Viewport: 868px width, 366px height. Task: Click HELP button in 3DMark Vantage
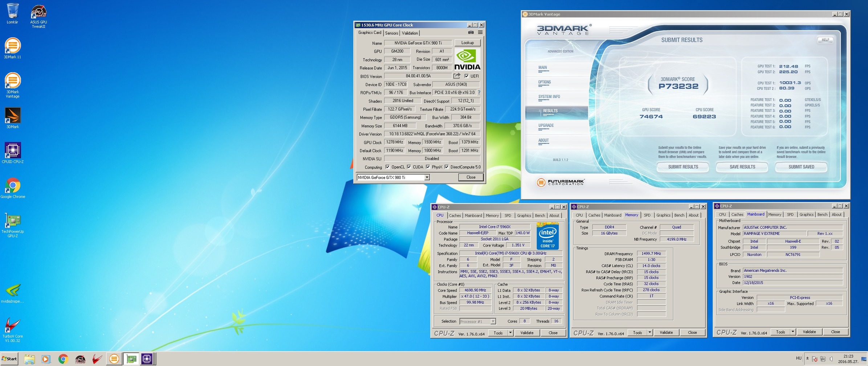825,40
